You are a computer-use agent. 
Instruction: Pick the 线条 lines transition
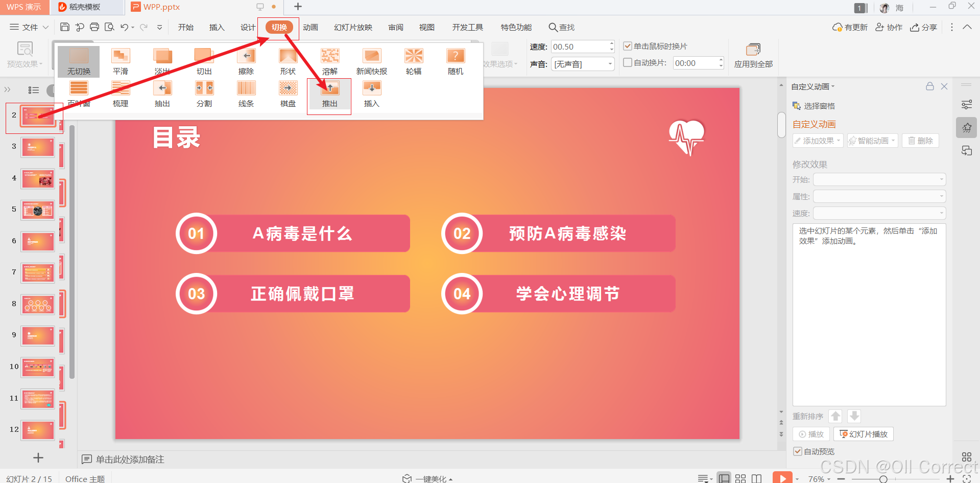246,94
